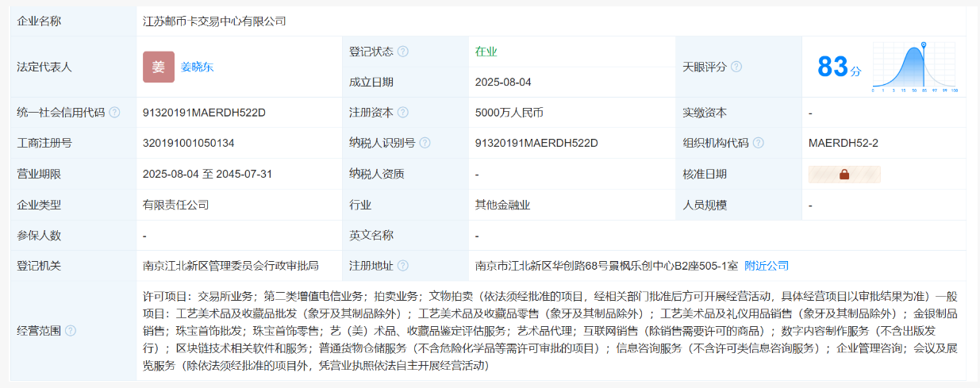Open help icon next to 纳税人识别号
This screenshot has width=980, height=388.
pyautogui.click(x=425, y=144)
